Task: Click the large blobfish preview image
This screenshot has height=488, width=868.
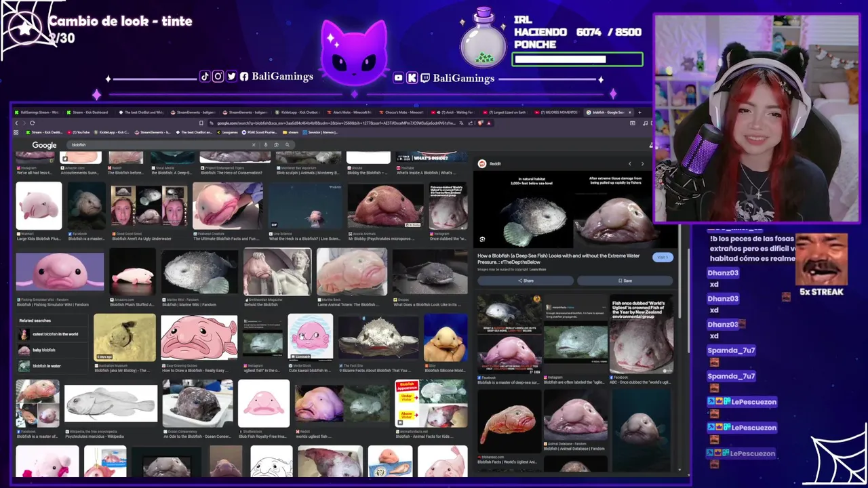Action: [x=575, y=210]
